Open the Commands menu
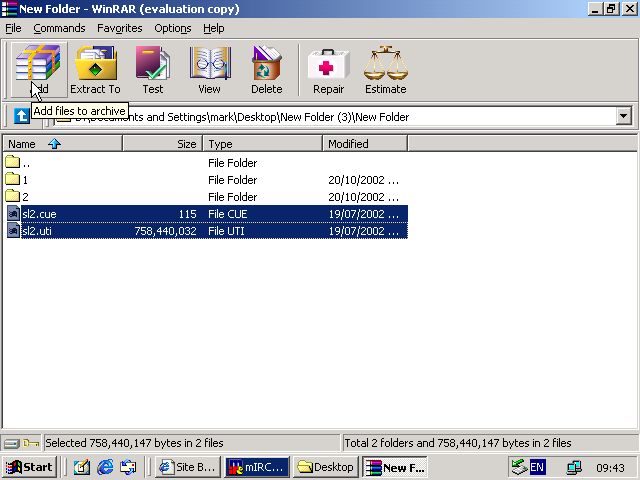The width and height of the screenshot is (640, 480). coord(59,28)
